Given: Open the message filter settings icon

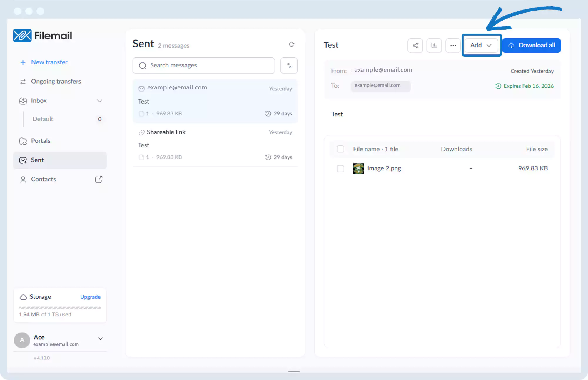Looking at the screenshot, I should point(289,65).
